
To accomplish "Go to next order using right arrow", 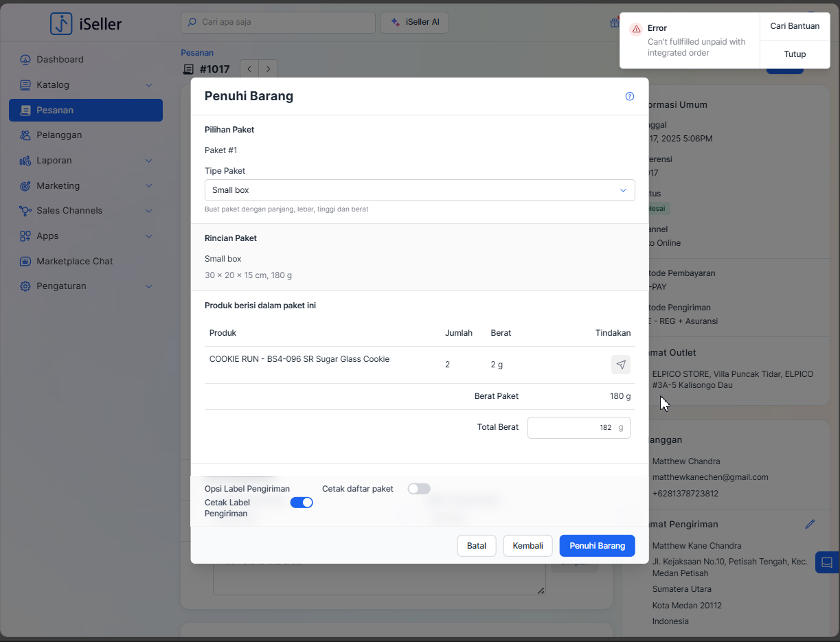I will click(x=268, y=69).
